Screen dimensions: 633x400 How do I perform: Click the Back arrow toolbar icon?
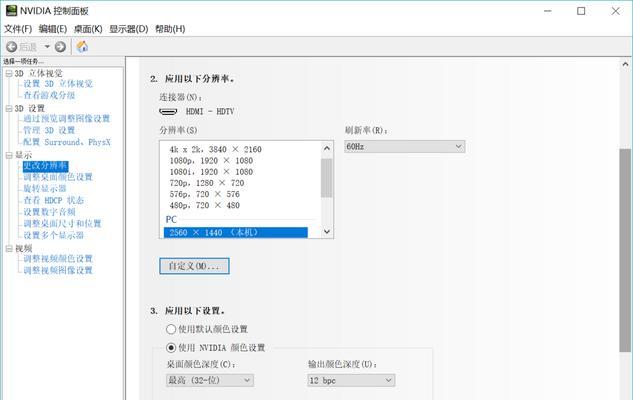(x=11, y=47)
